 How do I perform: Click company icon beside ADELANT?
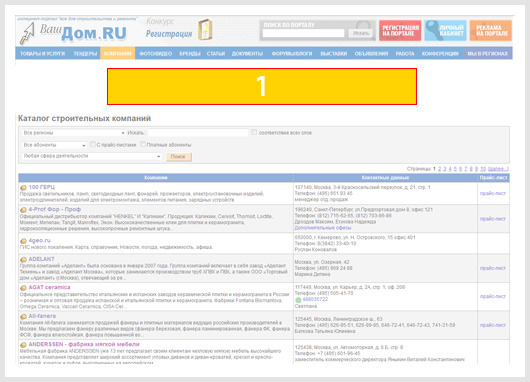[x=23, y=260]
